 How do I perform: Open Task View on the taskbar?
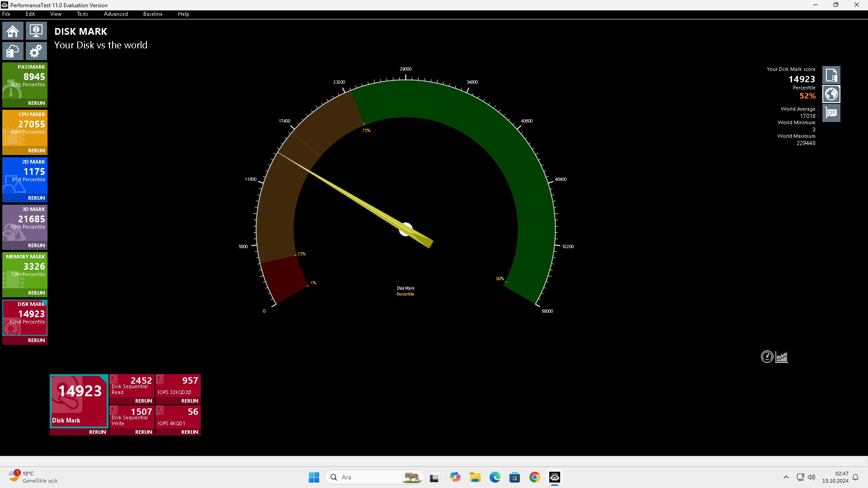click(434, 477)
